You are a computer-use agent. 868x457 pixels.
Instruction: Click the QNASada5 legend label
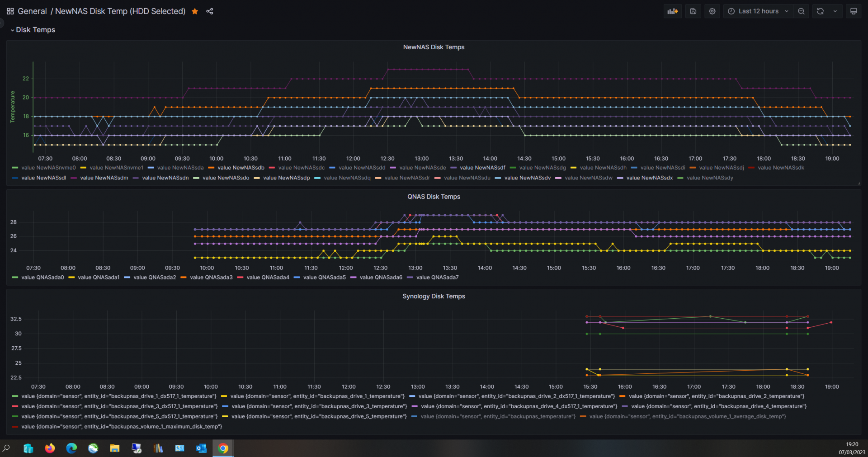tap(324, 278)
